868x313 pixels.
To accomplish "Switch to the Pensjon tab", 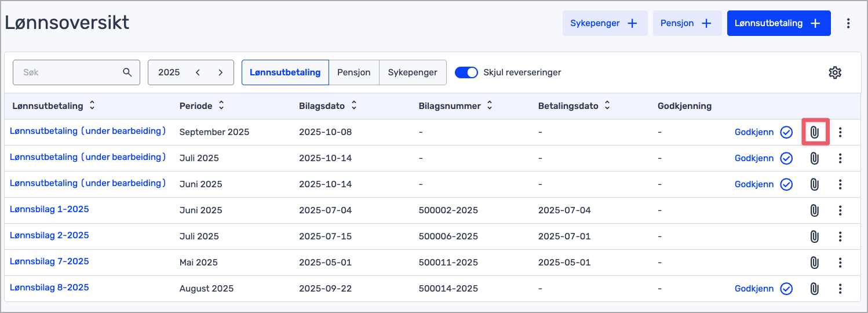I will tap(353, 72).
